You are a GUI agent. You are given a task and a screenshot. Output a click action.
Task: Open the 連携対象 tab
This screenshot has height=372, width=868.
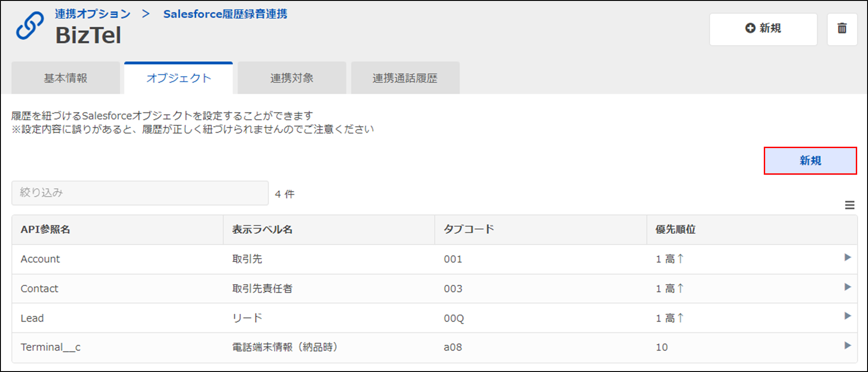(292, 78)
